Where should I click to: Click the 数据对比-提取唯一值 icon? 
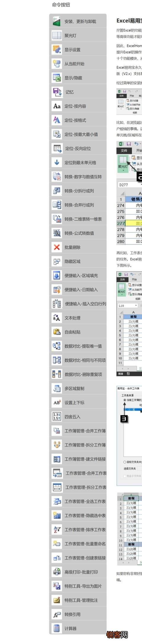[57, 346]
